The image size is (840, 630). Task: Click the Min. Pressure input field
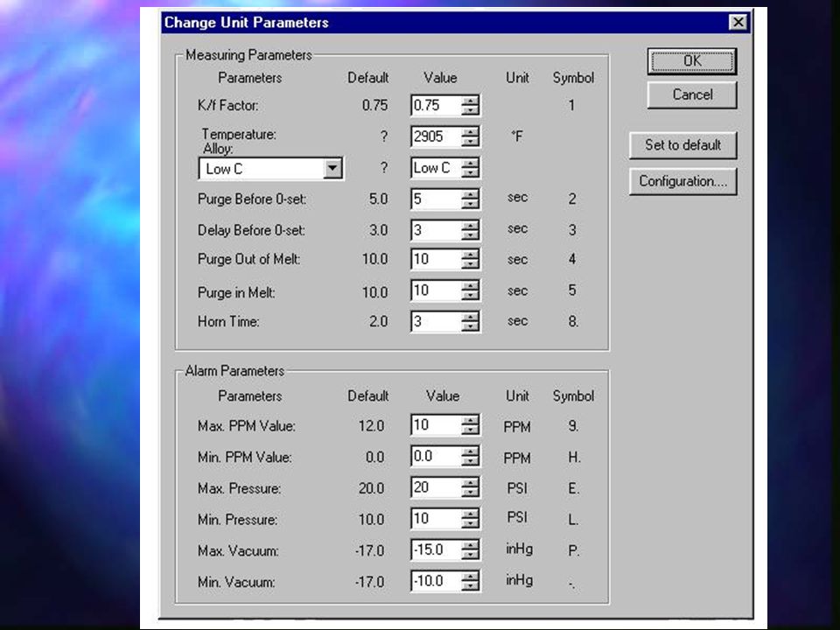(436, 518)
